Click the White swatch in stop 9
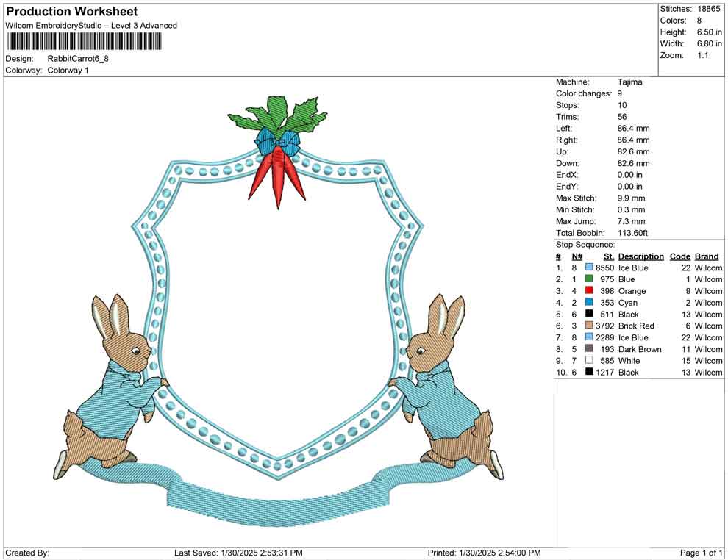728x560 pixels. pyautogui.click(x=589, y=360)
